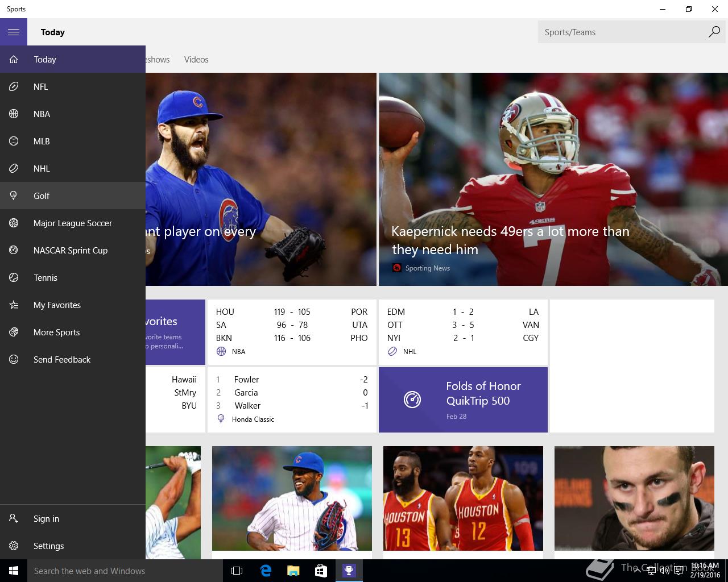Image resolution: width=728 pixels, height=582 pixels.
Task: Click the Settings gear icon
Action: 14,546
